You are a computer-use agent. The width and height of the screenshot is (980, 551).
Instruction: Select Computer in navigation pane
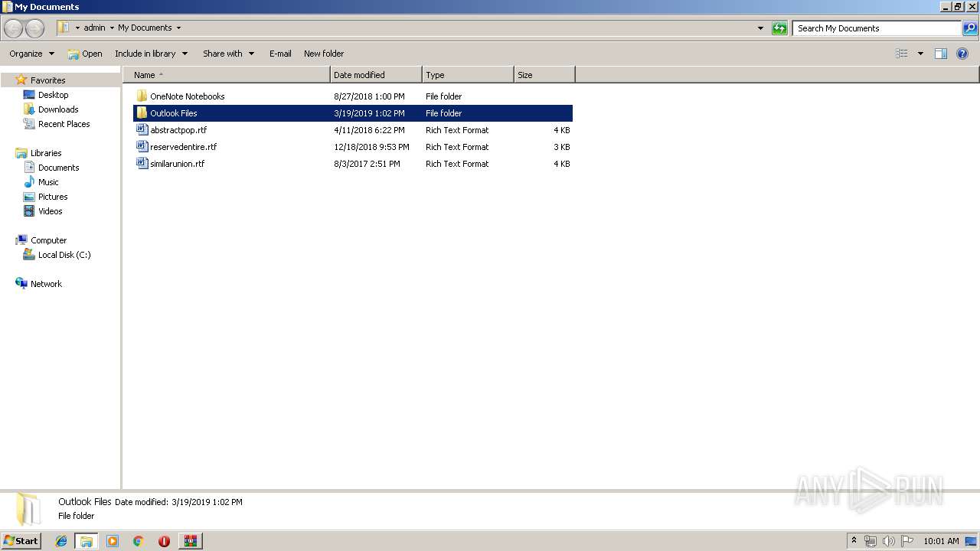48,240
